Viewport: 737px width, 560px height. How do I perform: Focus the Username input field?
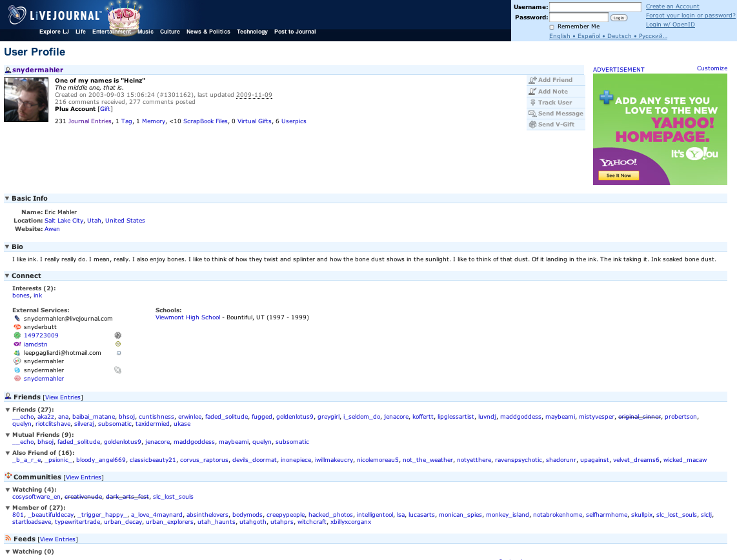(x=595, y=6)
